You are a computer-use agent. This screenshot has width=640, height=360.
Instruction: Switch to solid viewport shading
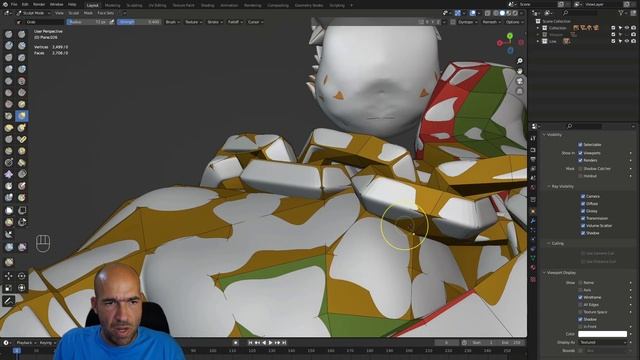click(x=502, y=13)
